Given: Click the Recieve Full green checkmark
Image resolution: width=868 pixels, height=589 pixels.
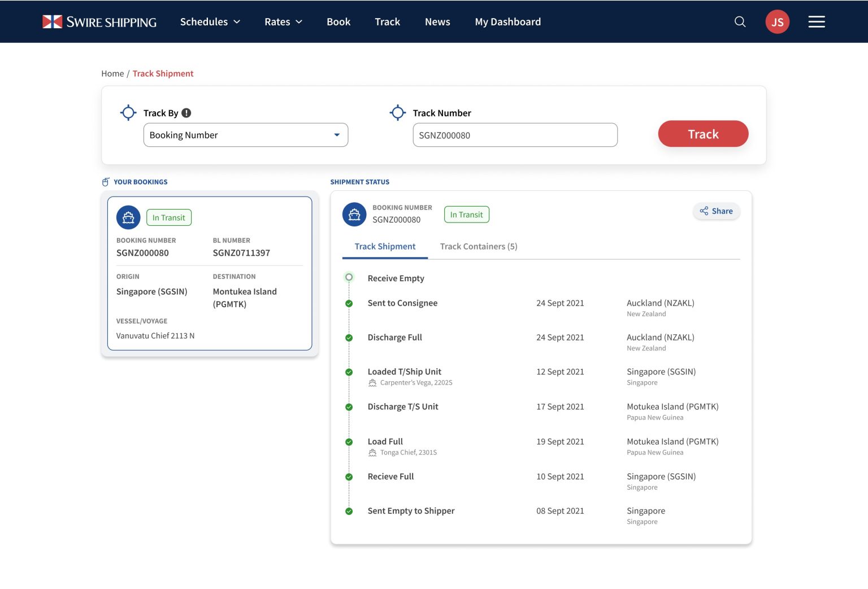Looking at the screenshot, I should (349, 477).
